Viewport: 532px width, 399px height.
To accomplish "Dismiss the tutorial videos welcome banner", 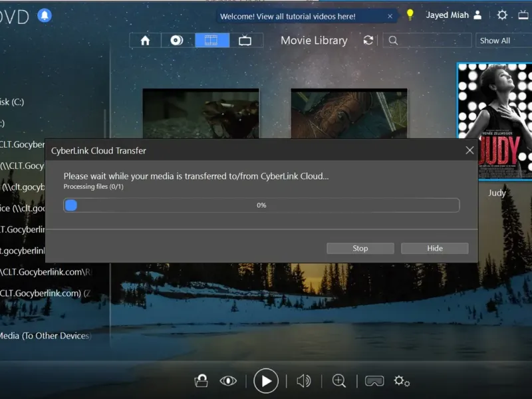I will (390, 16).
